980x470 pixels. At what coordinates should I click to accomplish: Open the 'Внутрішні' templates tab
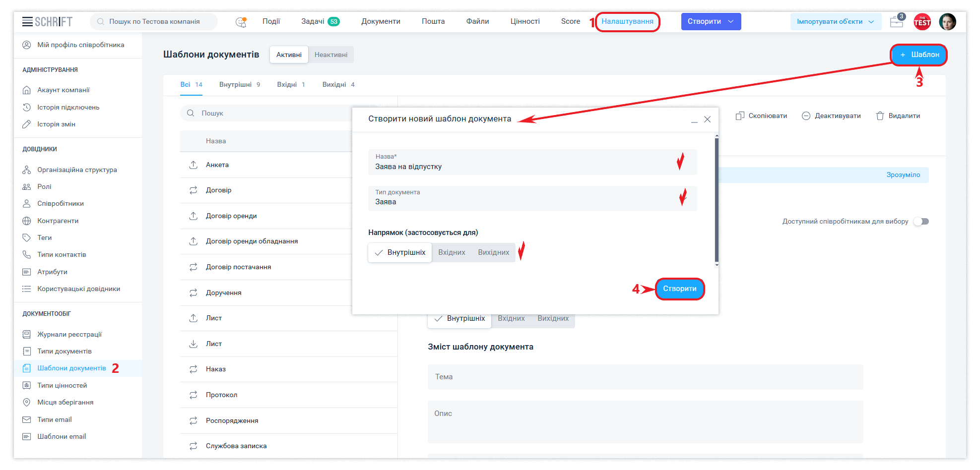[239, 85]
